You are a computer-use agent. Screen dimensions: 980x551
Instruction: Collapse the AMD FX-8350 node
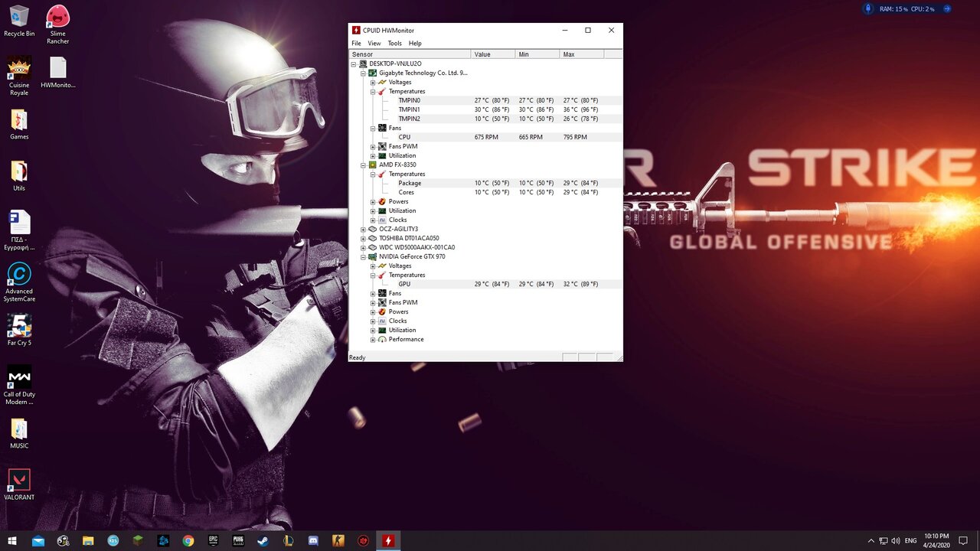click(x=363, y=165)
